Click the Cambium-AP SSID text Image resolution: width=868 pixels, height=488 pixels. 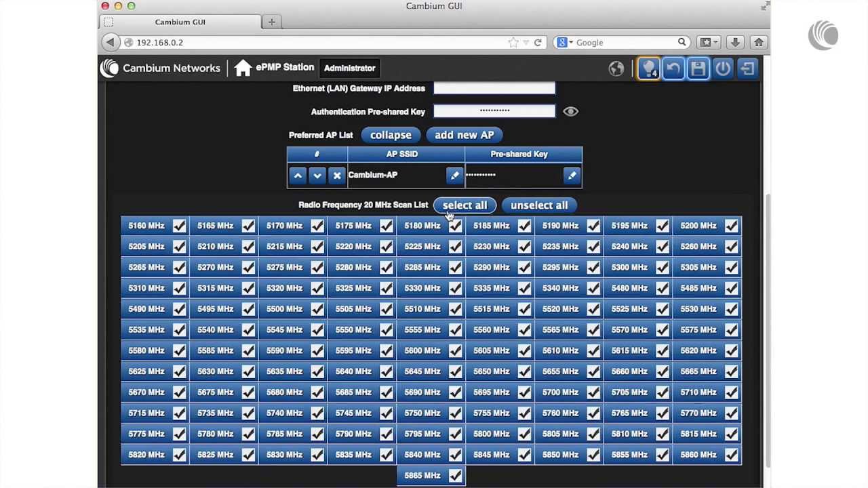[x=372, y=175]
